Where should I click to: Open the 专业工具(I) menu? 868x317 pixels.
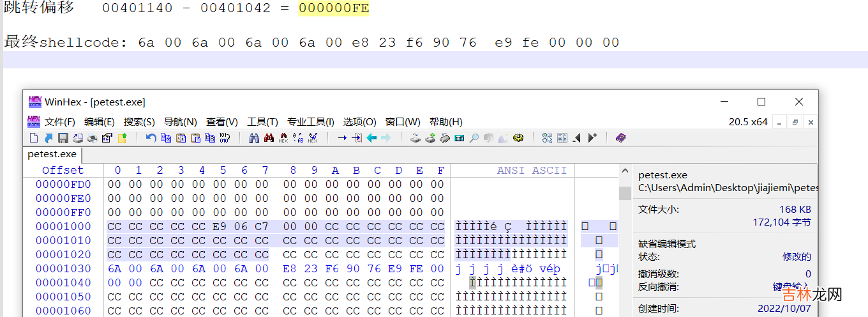[310, 122]
